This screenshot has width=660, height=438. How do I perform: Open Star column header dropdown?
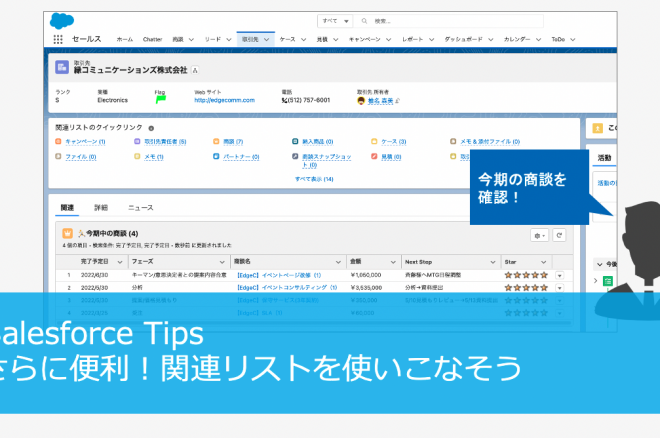point(544,262)
